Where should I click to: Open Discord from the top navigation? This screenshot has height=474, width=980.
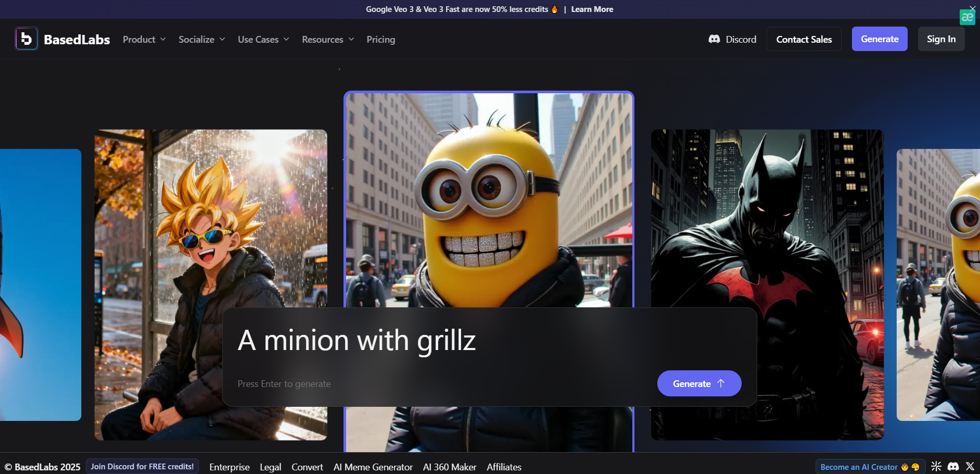732,39
